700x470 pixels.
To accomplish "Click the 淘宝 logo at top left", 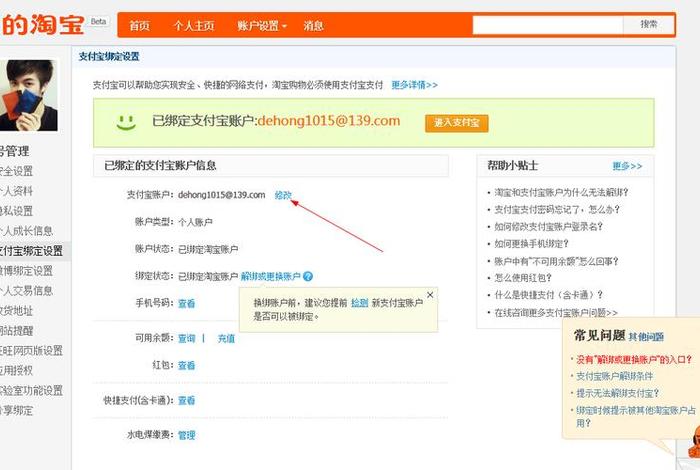I will (x=42, y=25).
